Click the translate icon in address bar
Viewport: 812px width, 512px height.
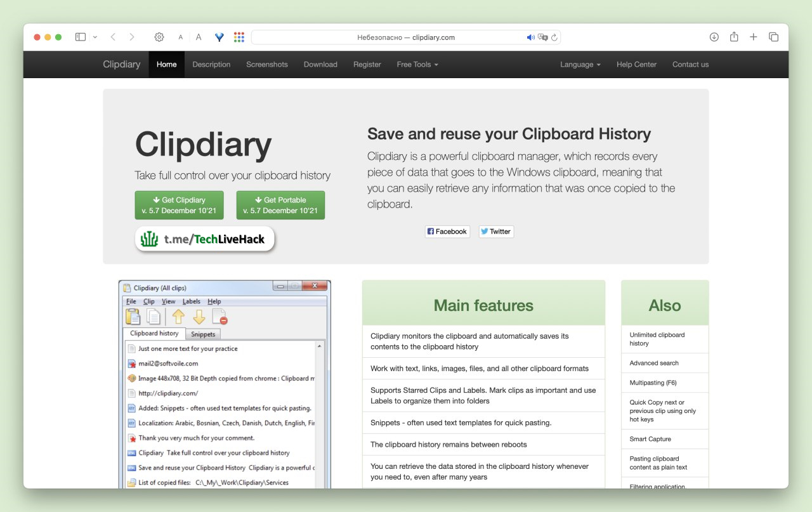pyautogui.click(x=542, y=37)
